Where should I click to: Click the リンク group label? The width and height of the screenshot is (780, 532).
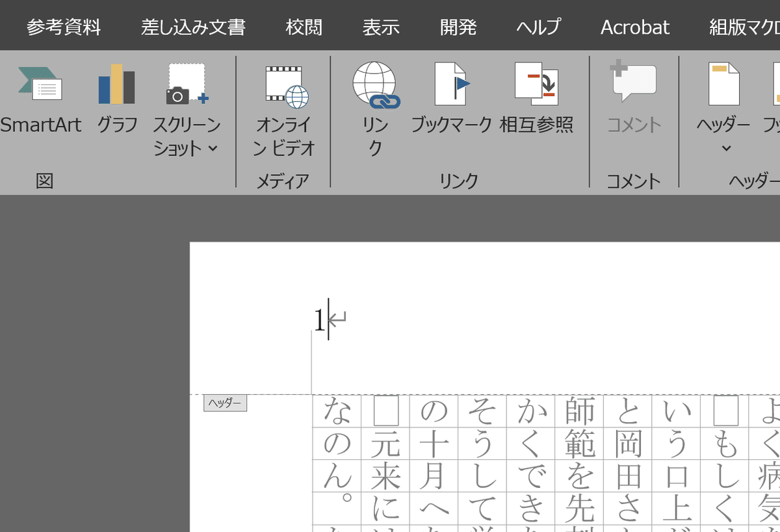pyautogui.click(x=458, y=181)
